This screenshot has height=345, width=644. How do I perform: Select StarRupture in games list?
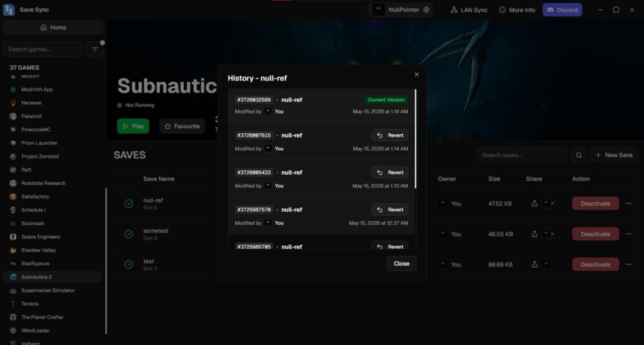point(53,263)
